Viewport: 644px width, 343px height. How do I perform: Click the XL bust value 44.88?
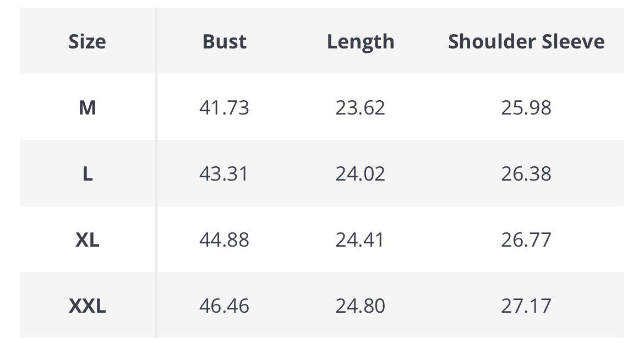[x=224, y=240]
